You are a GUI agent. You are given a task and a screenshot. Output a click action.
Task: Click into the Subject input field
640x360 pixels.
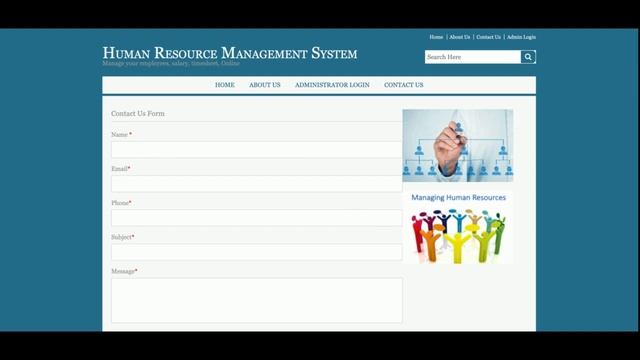click(257, 252)
